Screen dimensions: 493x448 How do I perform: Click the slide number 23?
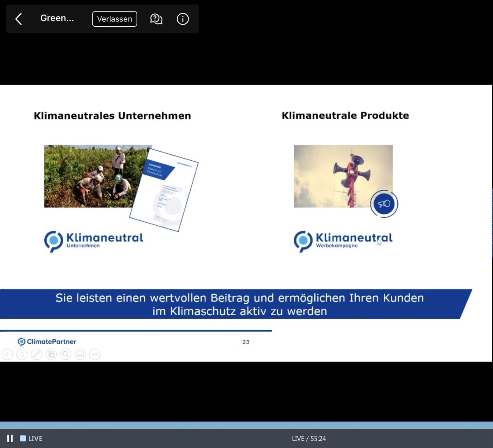246,342
